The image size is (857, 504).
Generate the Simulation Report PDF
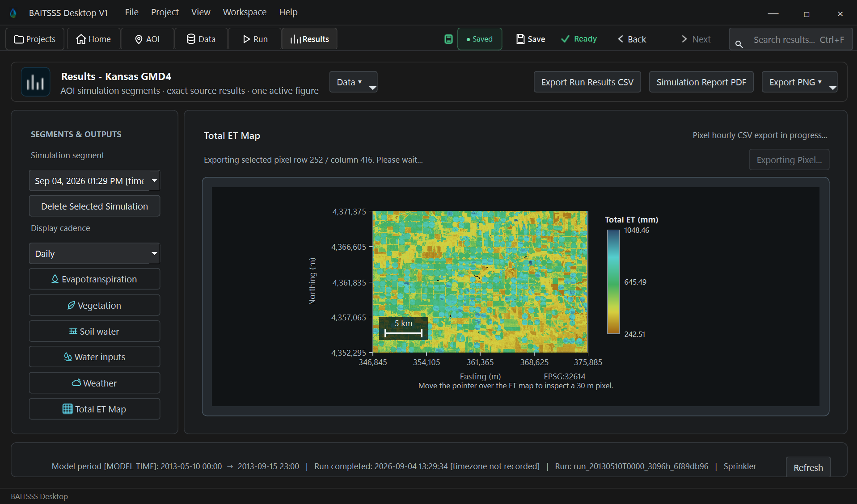click(701, 82)
